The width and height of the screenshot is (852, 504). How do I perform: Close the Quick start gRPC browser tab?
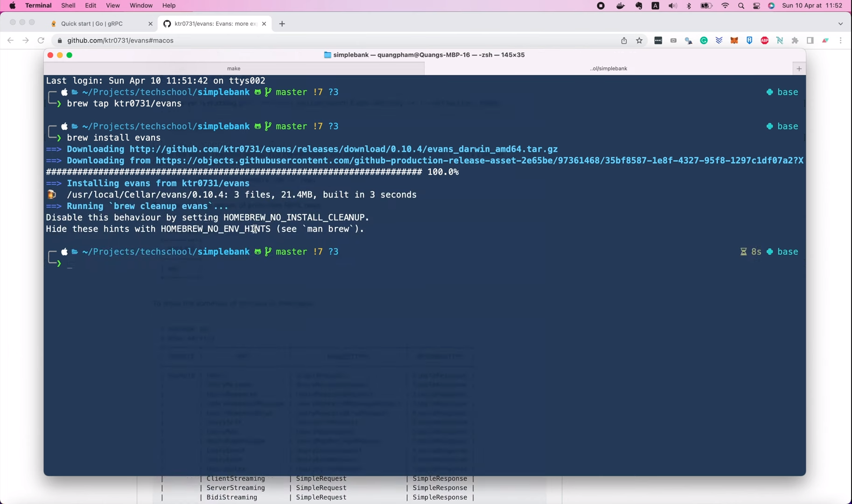tap(150, 24)
